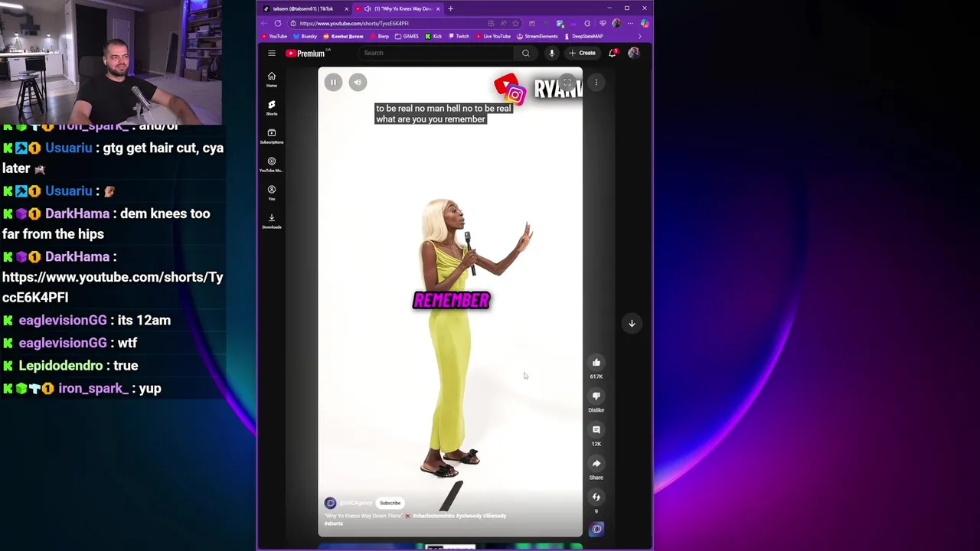The width and height of the screenshot is (980, 551).
Task: Show more bookmarks overflow chevron
Action: [640, 36]
